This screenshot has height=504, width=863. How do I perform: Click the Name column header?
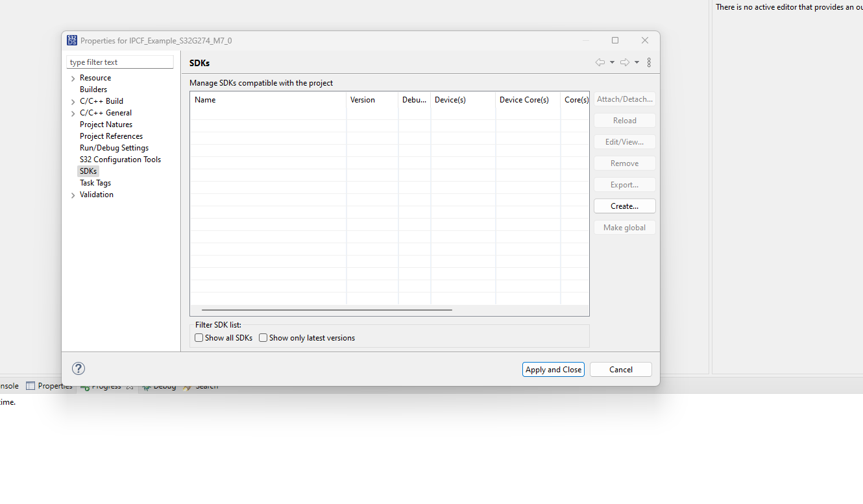tap(268, 100)
